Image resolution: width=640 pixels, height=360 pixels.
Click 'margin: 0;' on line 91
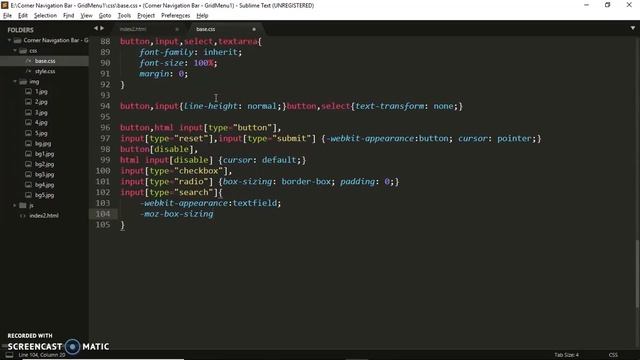coord(164,74)
